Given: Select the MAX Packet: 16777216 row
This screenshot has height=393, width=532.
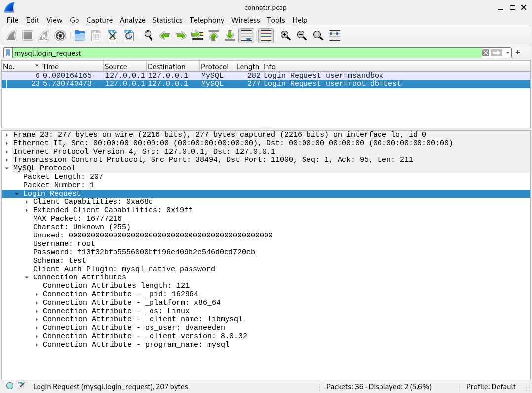Looking at the screenshot, I should (266, 219).
